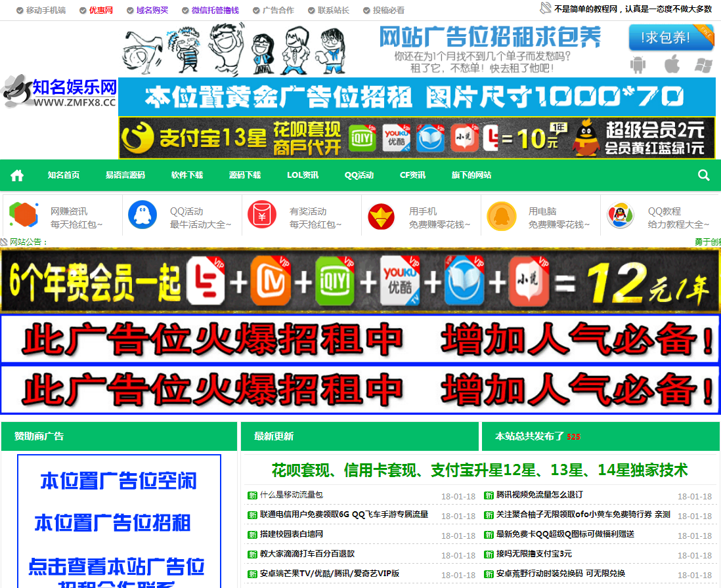Screen dimensions: 721x588
Task: Click the 新 badge beside 搭建校园表白墙网
Action: point(252,535)
